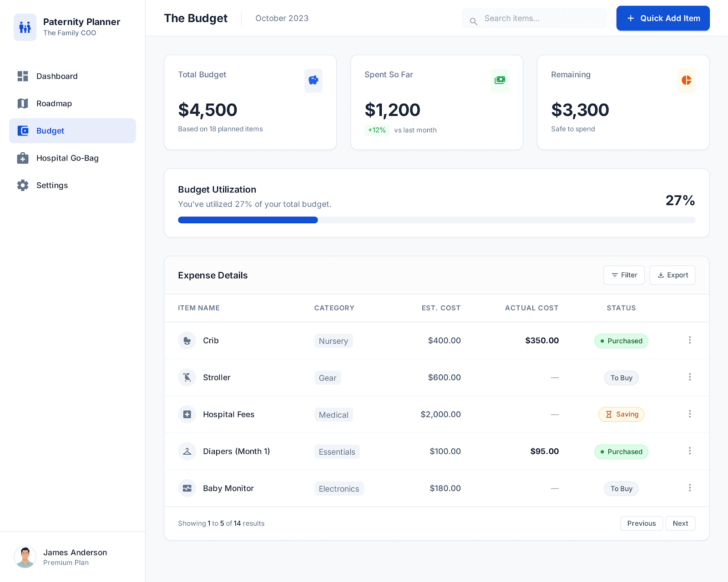Go to Dashboard in the sidebar
728x582 pixels.
point(57,76)
